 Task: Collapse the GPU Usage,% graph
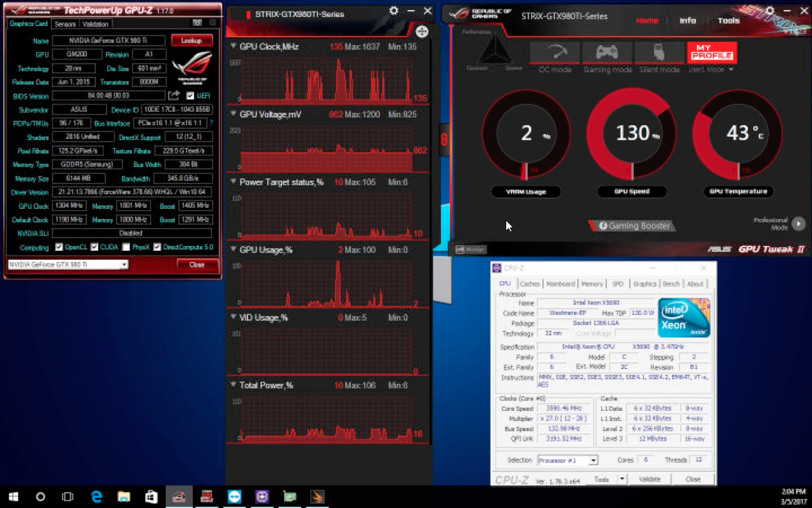point(233,250)
